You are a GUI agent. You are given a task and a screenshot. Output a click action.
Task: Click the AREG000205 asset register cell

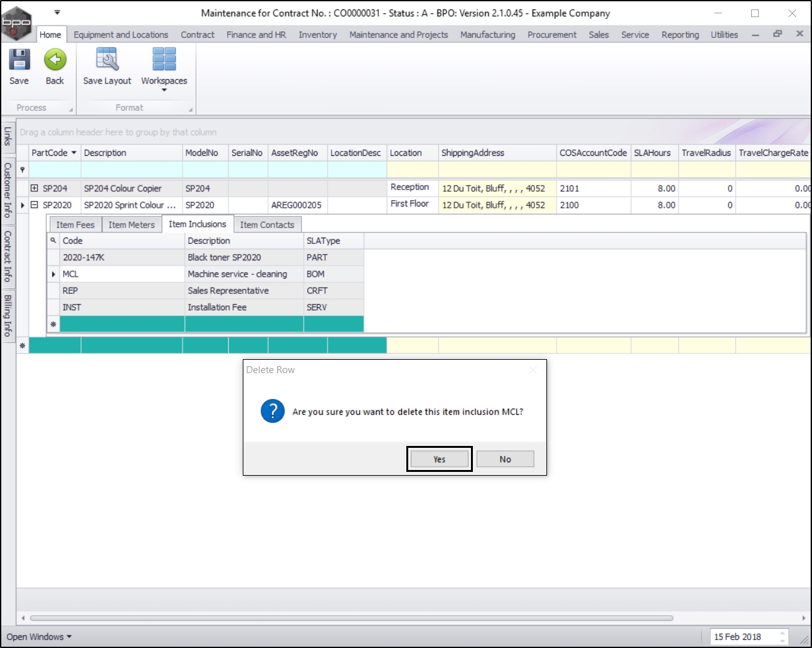pyautogui.click(x=298, y=205)
